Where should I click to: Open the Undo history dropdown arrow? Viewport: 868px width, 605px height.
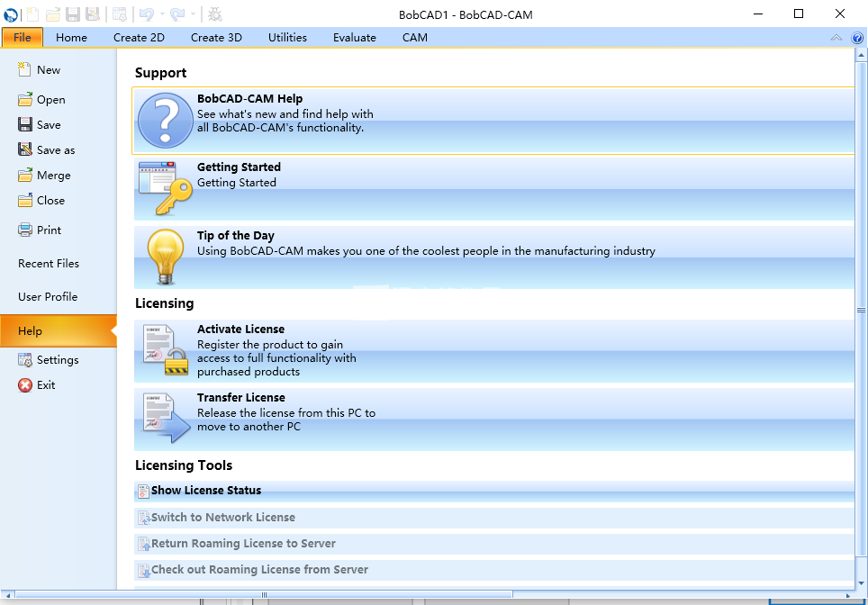pos(162,14)
